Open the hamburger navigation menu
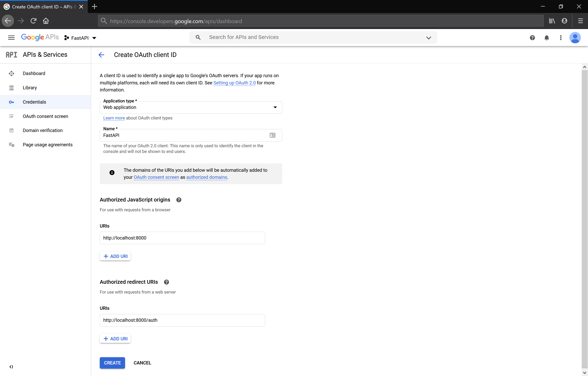The image size is (588, 376). (11, 38)
